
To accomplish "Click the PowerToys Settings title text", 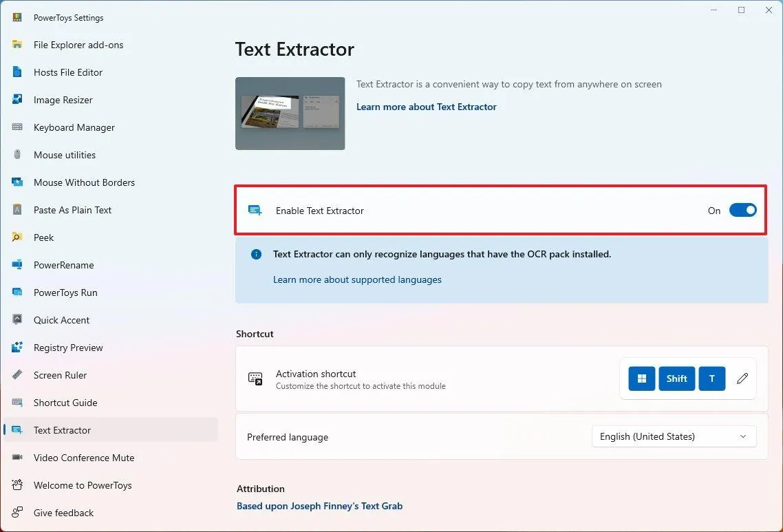I will pos(68,17).
